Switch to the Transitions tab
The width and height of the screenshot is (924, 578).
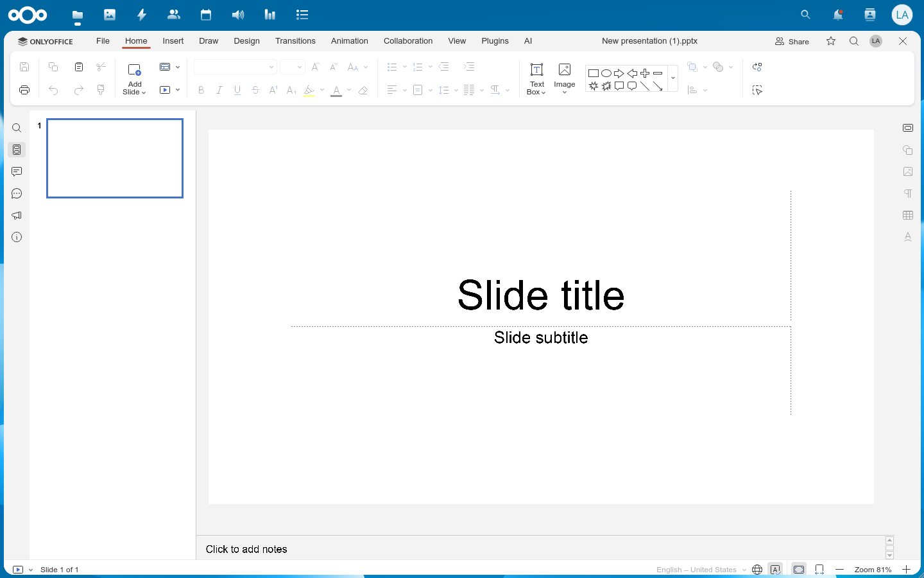coord(295,41)
